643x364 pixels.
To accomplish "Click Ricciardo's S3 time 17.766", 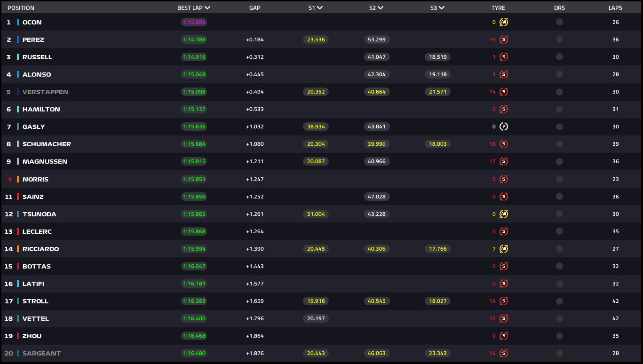I will tap(438, 249).
